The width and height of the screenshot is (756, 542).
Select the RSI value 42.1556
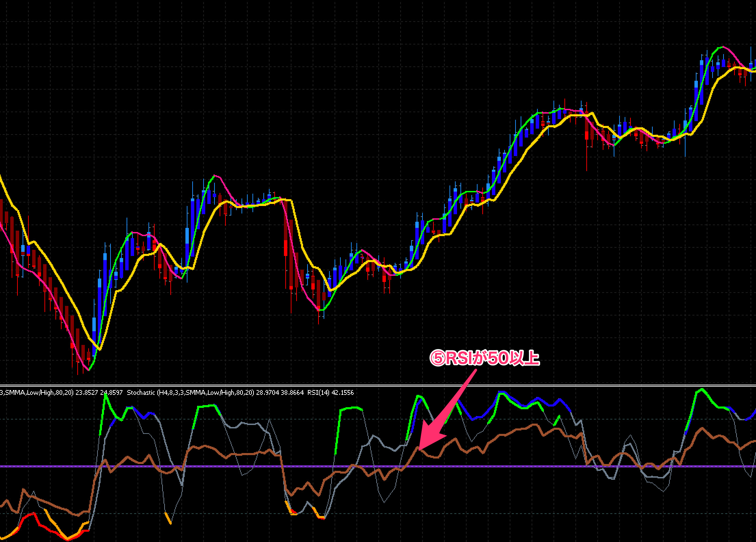342,392
